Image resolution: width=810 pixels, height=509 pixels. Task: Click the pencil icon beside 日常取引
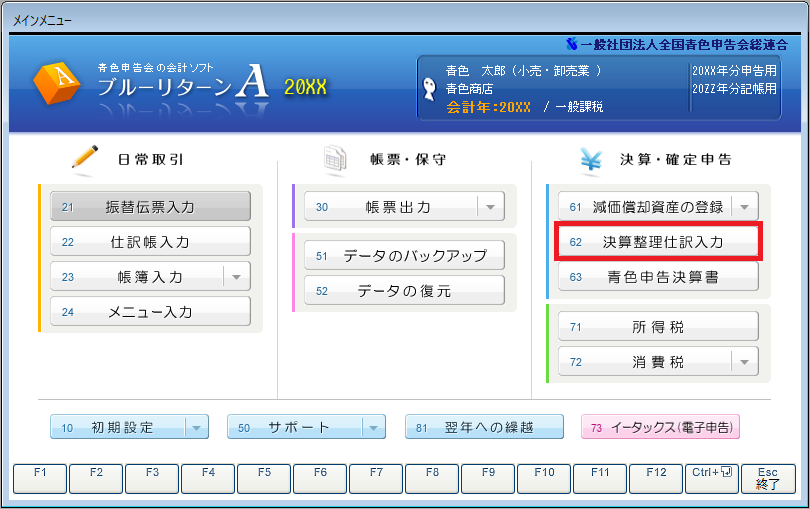click(x=85, y=157)
